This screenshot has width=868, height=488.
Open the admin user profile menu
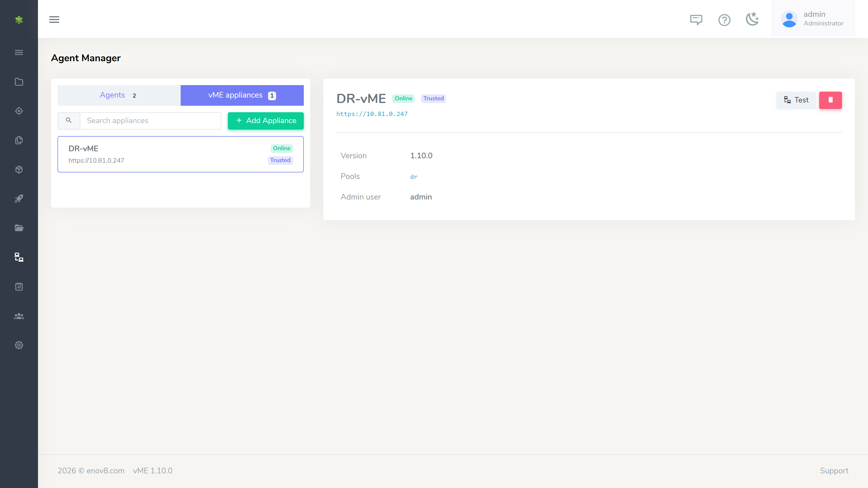tap(813, 19)
